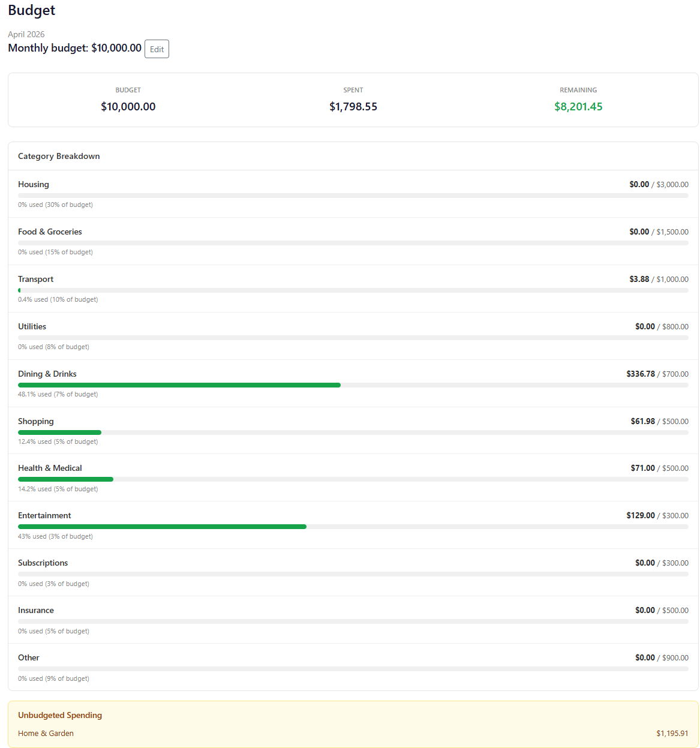Click the Insurance category label

(x=36, y=610)
